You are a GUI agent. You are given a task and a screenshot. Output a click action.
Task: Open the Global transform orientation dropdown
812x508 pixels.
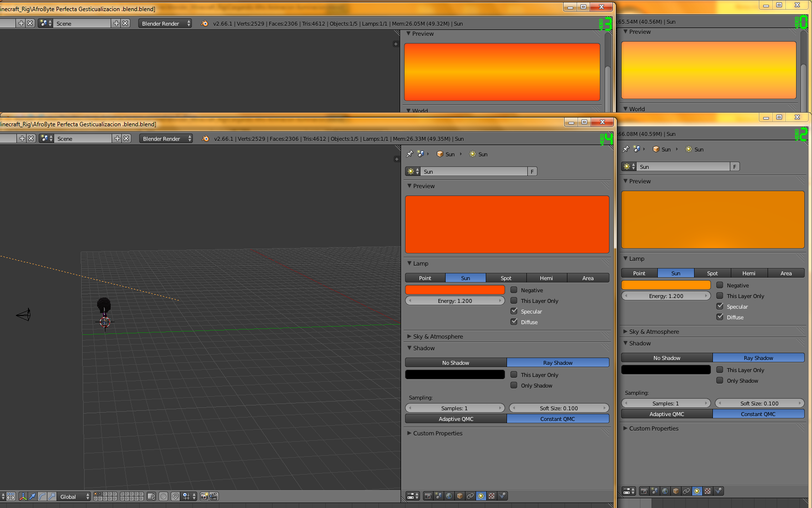click(74, 496)
